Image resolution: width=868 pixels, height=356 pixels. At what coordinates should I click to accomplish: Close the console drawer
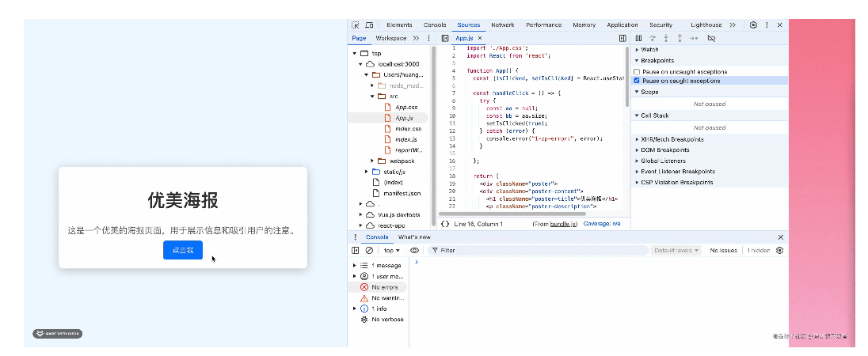pyautogui.click(x=781, y=237)
